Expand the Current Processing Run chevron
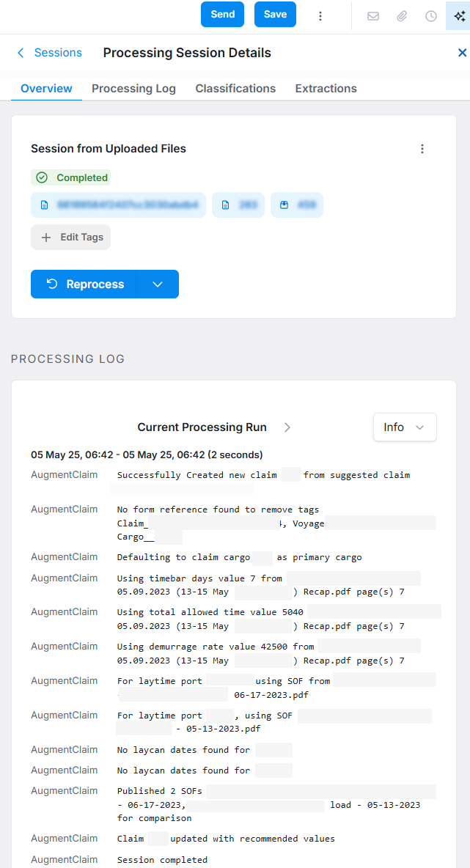Image resolution: width=470 pixels, height=868 pixels. [x=287, y=427]
